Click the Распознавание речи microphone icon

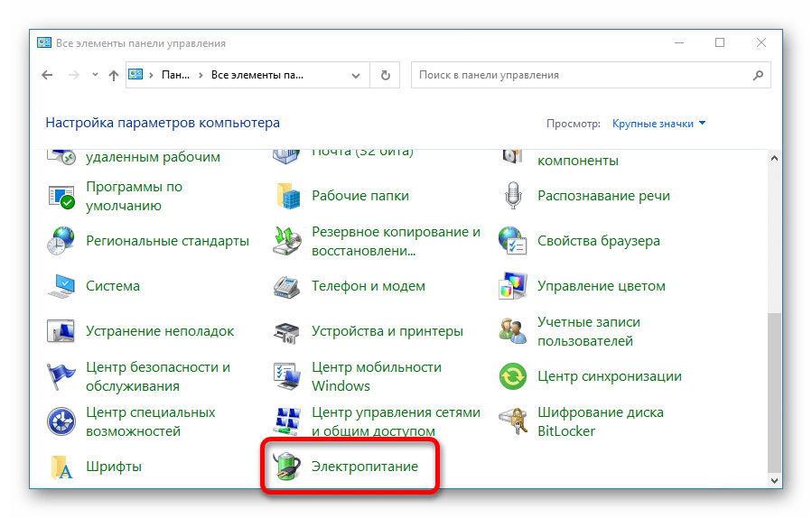[x=513, y=196]
